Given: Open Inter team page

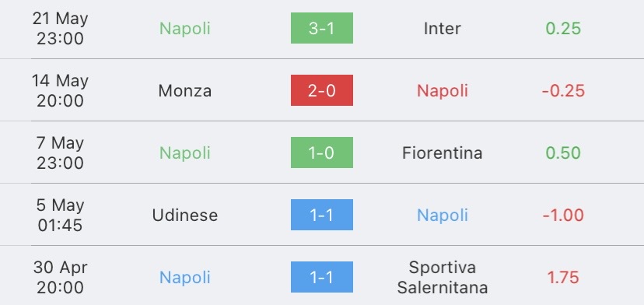Looking at the screenshot, I should [442, 28].
